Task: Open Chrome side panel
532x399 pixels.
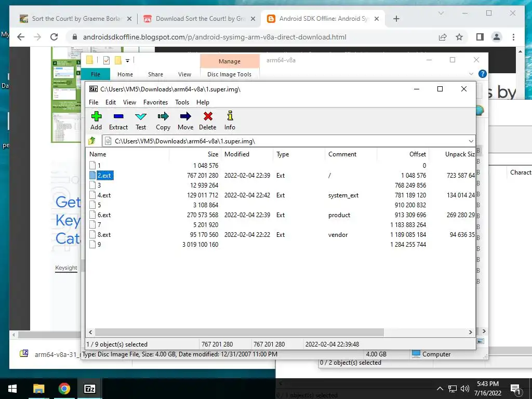Action: [480, 37]
